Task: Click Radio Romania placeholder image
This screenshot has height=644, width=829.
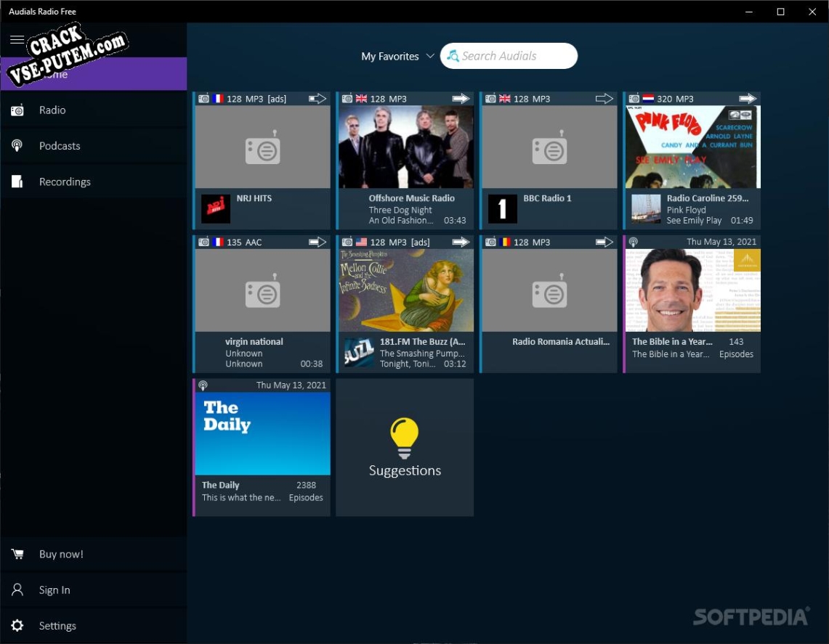Action: [x=549, y=290]
